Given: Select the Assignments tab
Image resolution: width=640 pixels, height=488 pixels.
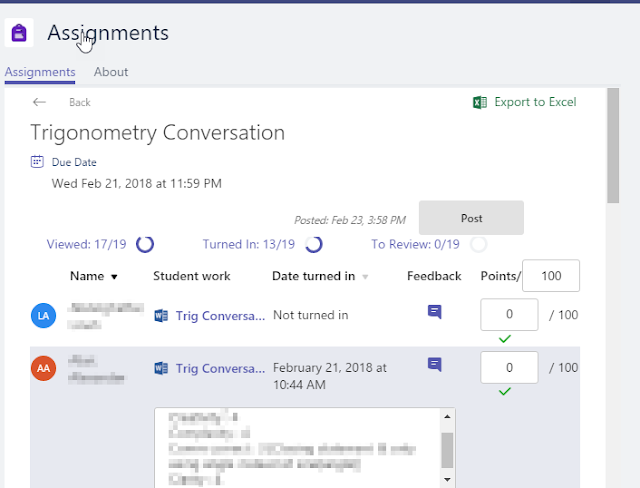Looking at the screenshot, I should [40, 72].
